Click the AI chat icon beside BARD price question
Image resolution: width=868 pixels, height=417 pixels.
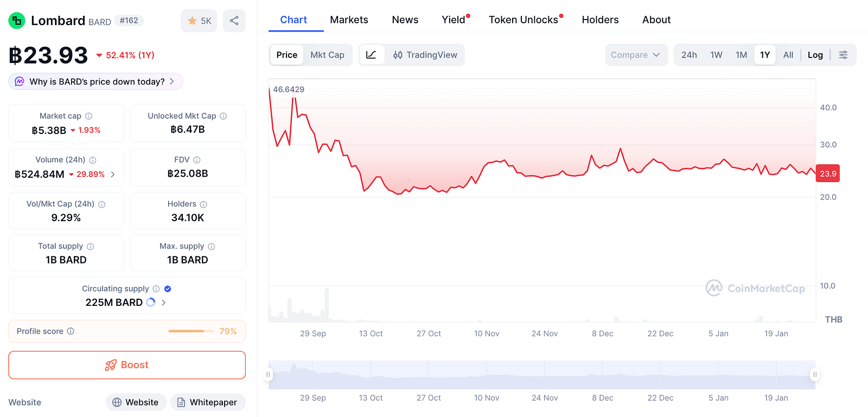click(x=20, y=81)
